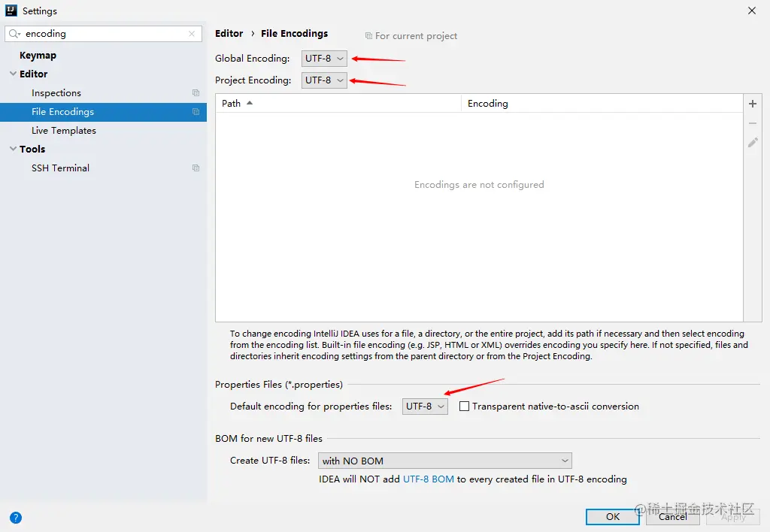This screenshot has width=770, height=532.
Task: Click project-level icon beside File Encodings
Action: pyautogui.click(x=196, y=111)
